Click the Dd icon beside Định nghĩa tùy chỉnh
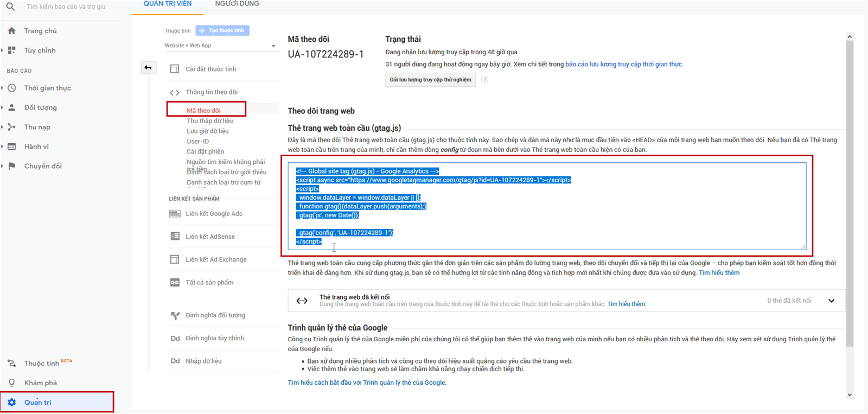The width and height of the screenshot is (868, 414). pos(175,339)
